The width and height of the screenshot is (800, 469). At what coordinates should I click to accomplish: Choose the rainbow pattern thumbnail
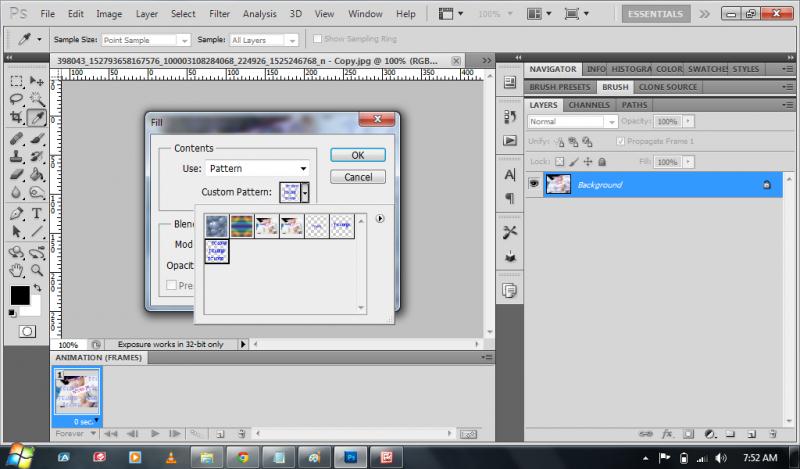(x=243, y=226)
